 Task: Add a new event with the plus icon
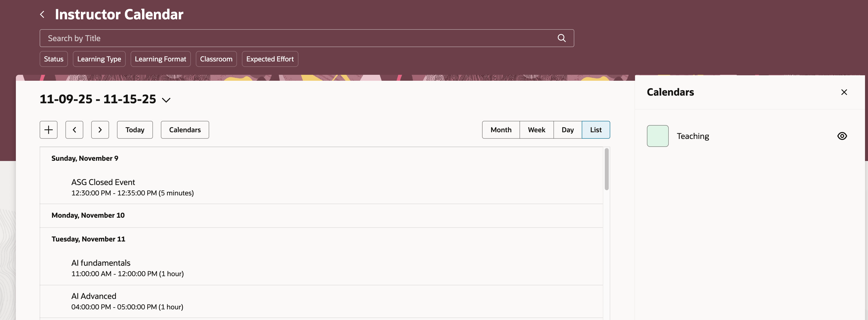48,130
